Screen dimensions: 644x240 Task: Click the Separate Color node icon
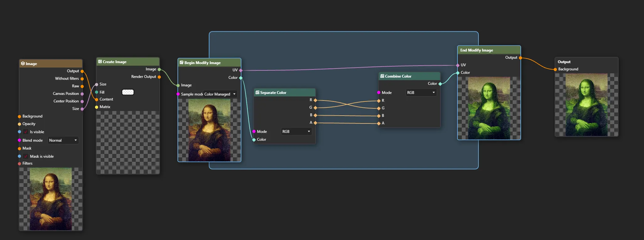(x=257, y=92)
